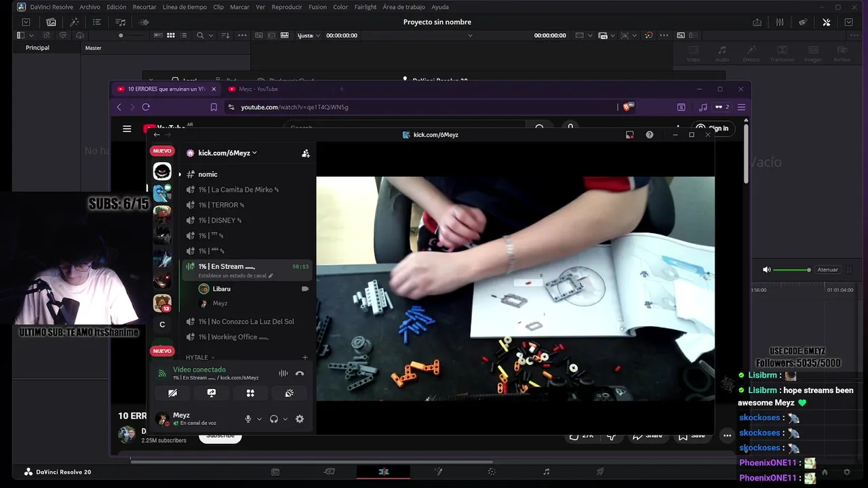Share your screen in Discord
The image size is (868, 488).
coord(212,393)
